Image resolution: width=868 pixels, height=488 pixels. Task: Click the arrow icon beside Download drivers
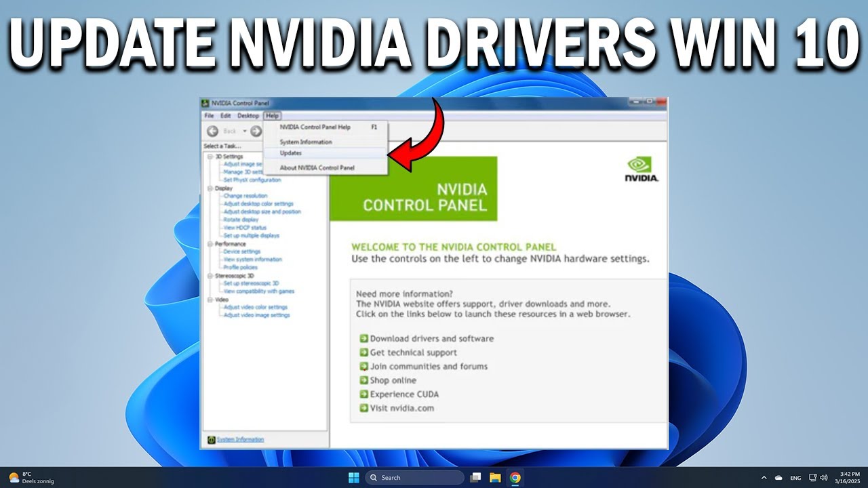pos(363,338)
